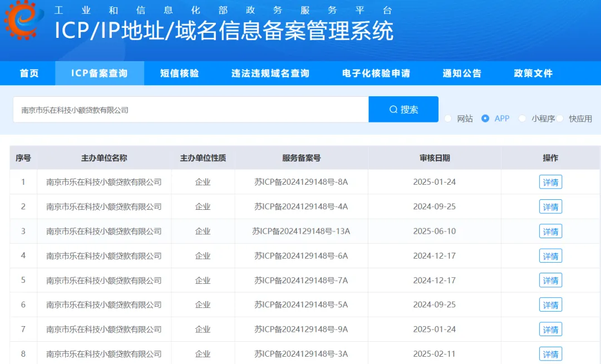
Task: Click the 操作 column header
Action: click(x=550, y=158)
